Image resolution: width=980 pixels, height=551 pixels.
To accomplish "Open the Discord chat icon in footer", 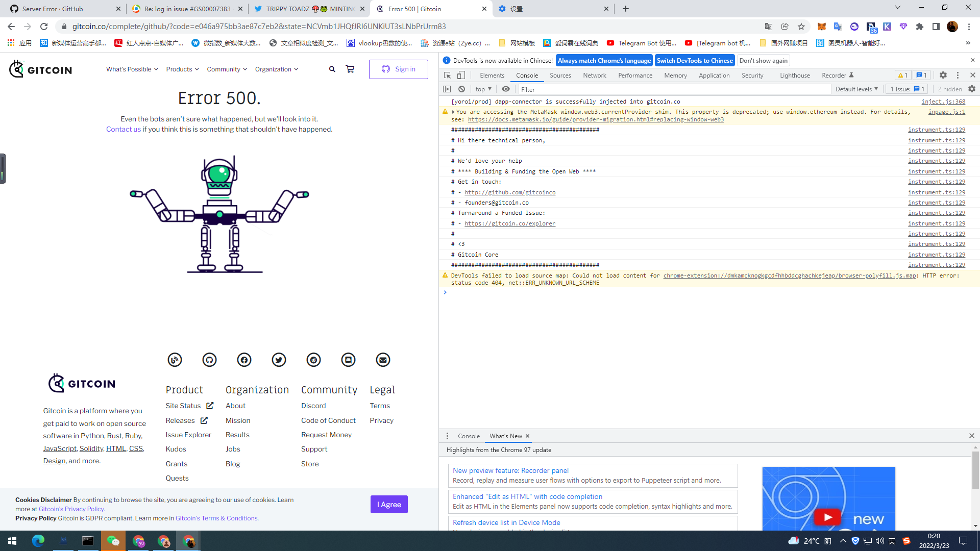I will coord(349,360).
